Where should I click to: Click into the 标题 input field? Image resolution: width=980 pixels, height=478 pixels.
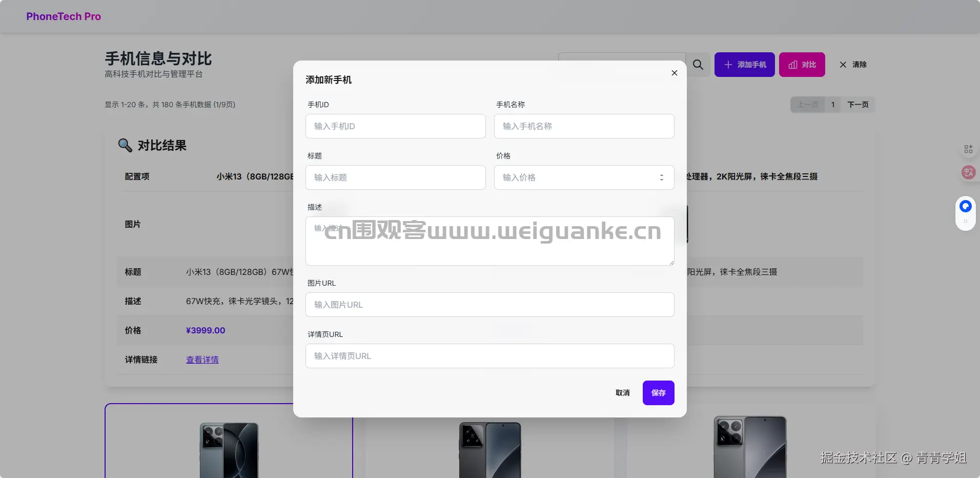(x=396, y=177)
